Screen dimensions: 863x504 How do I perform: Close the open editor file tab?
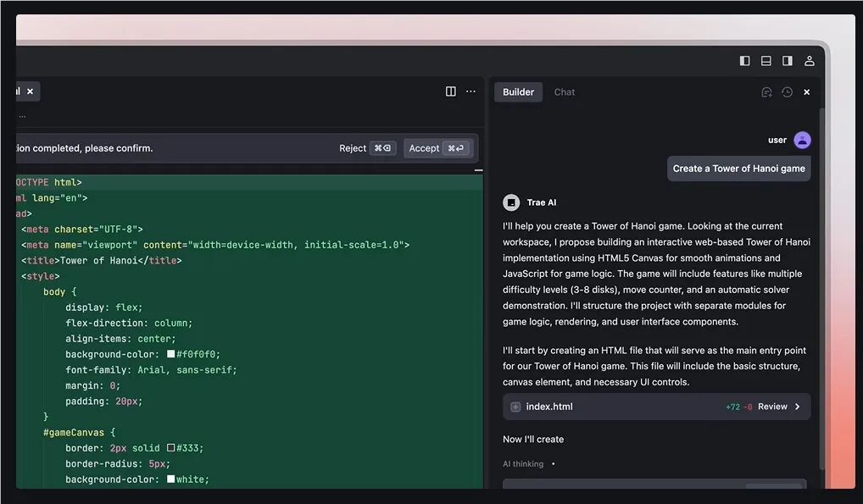click(31, 91)
